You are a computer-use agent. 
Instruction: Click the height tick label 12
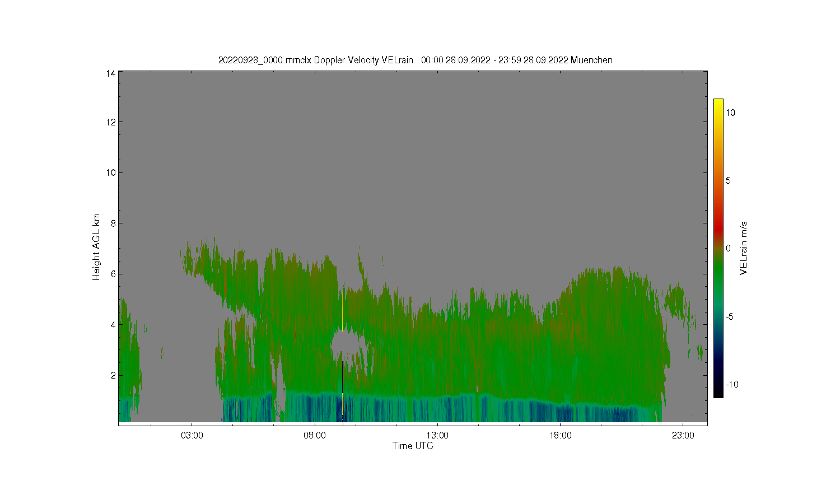pos(111,122)
